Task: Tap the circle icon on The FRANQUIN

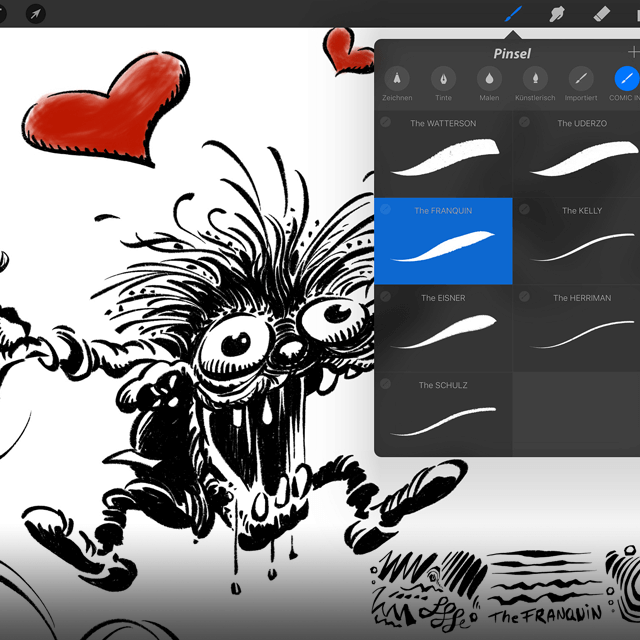Action: click(x=385, y=209)
